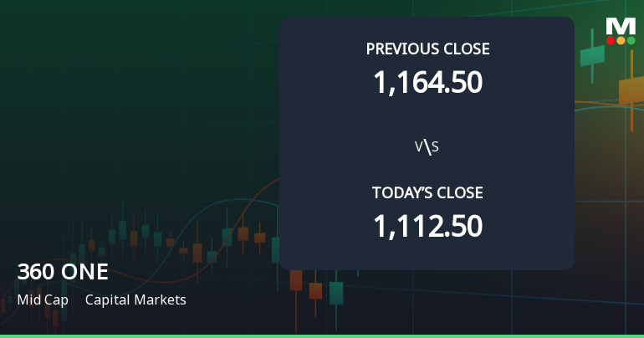Viewport: 644px width, 338px height.
Task: Click the teal candlestick above the 360 ONE title
Action: point(122,230)
